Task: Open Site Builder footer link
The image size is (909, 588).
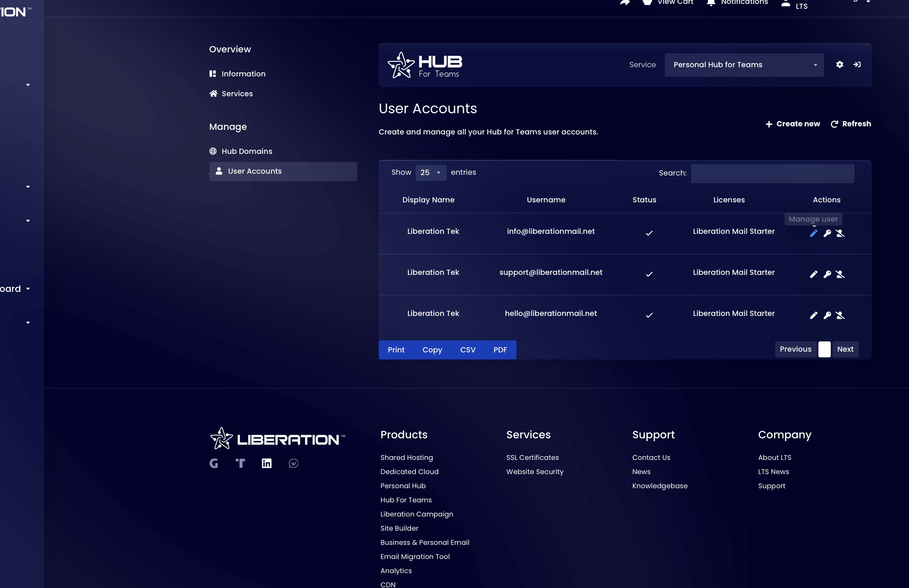Action: click(x=399, y=529)
